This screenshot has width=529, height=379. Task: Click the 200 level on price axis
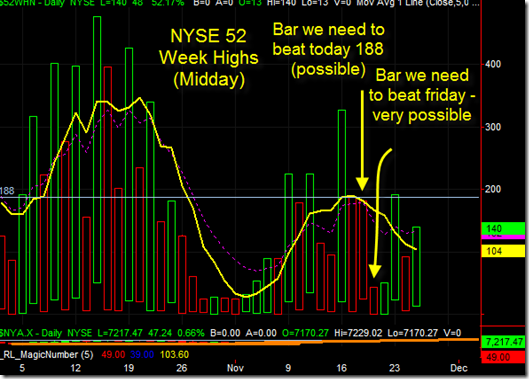pyautogui.click(x=493, y=189)
